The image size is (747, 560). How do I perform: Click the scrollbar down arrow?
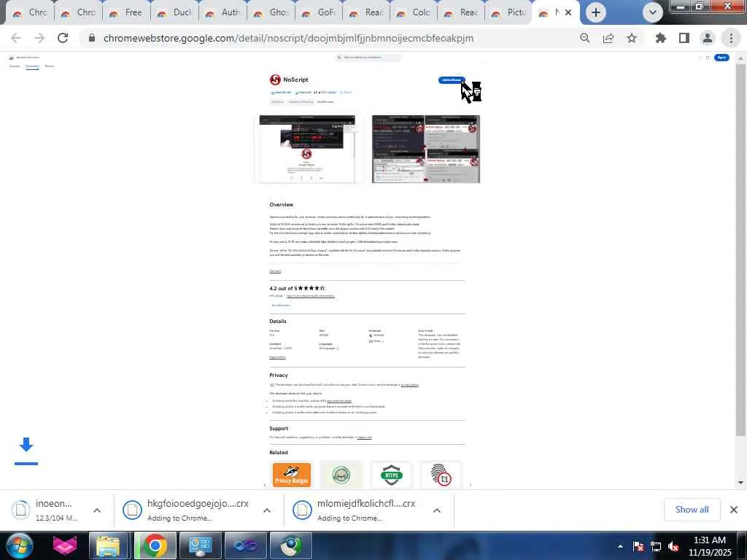click(740, 483)
